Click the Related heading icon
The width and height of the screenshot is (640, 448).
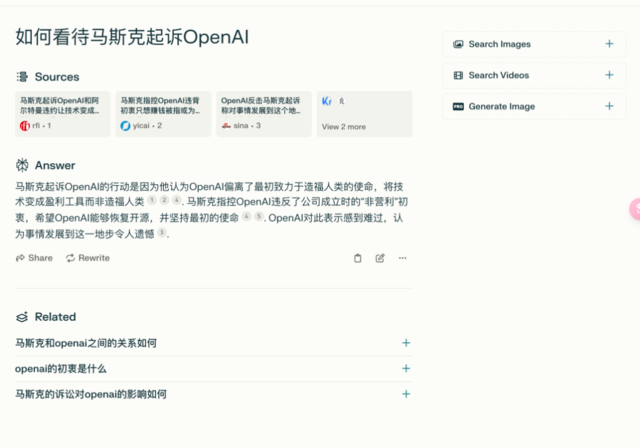[22, 317]
